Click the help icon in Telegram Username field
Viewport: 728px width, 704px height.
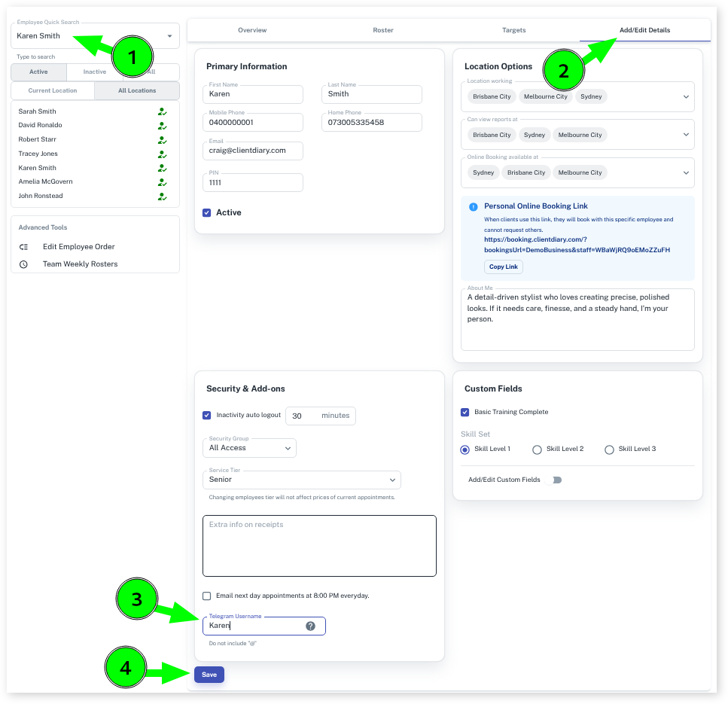tap(310, 626)
